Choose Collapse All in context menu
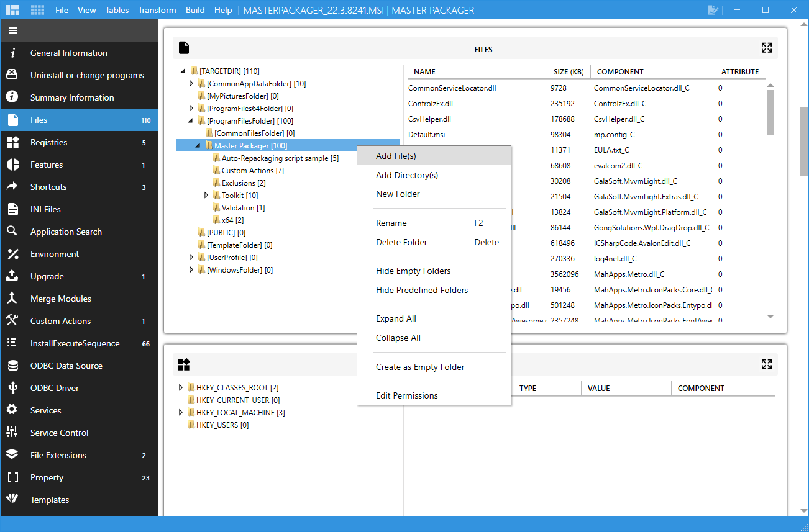Viewport: 809px width, 532px height. pos(434,338)
